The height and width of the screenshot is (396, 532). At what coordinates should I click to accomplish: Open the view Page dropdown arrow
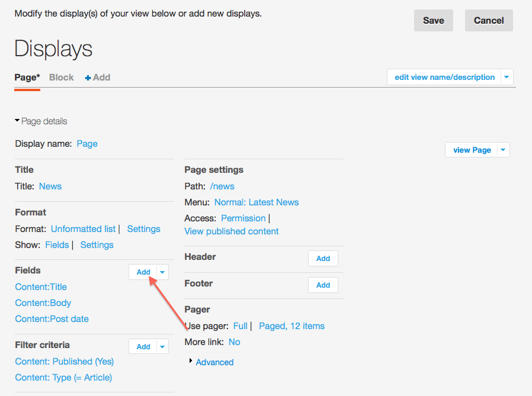click(x=502, y=150)
